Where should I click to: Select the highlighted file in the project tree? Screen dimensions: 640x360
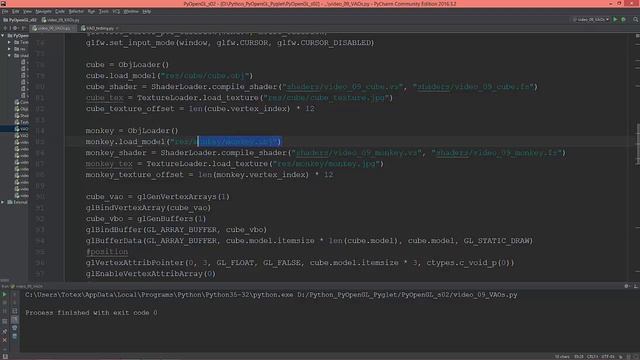14,129
